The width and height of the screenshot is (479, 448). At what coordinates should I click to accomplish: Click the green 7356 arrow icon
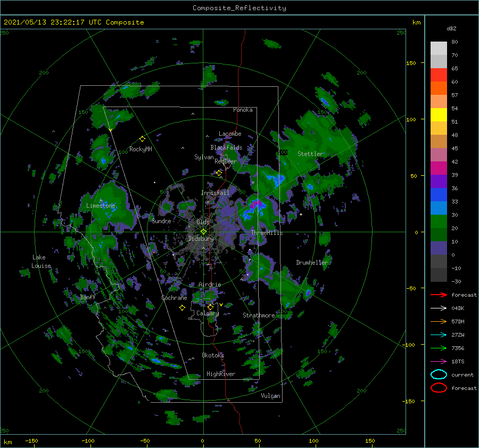pyautogui.click(x=439, y=348)
